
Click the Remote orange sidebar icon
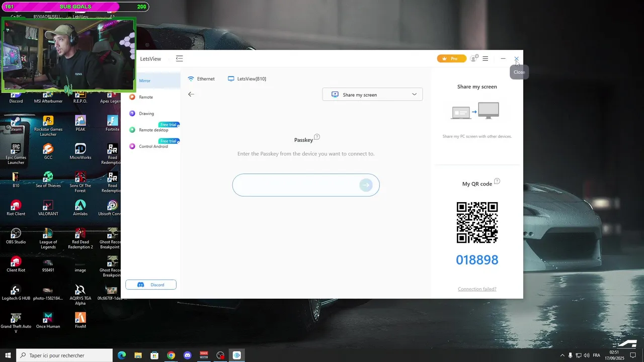pos(132,97)
